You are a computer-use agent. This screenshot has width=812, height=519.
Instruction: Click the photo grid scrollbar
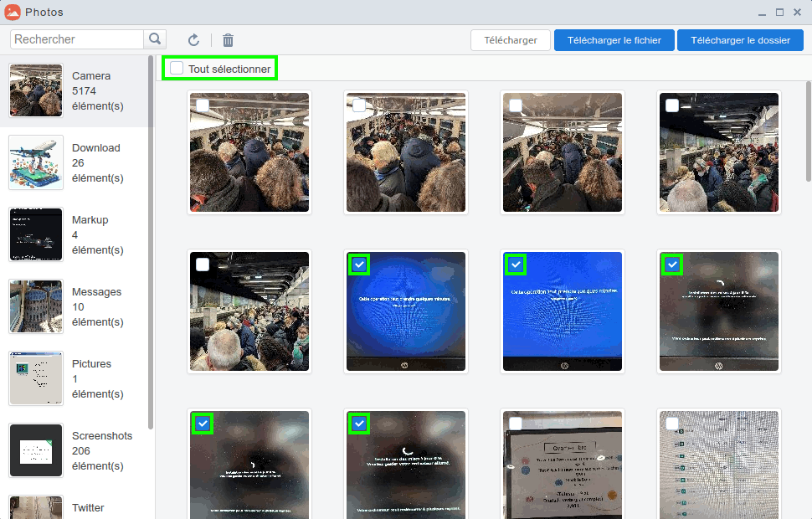pyautogui.click(x=809, y=131)
